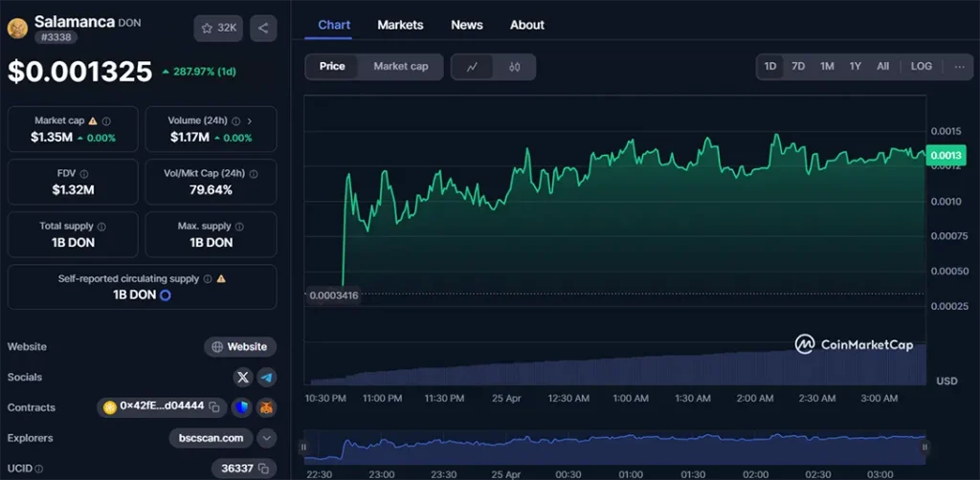Click the left handle of range navigator
980x480 pixels.
[x=303, y=447]
